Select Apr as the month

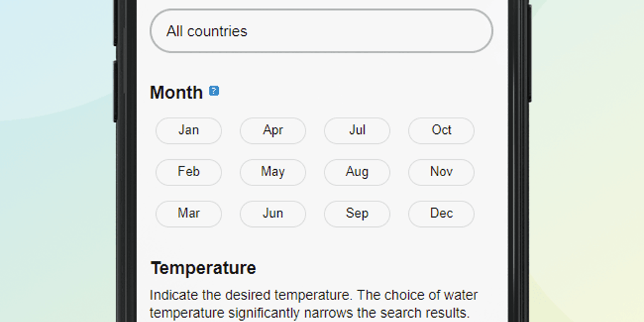[x=273, y=130]
